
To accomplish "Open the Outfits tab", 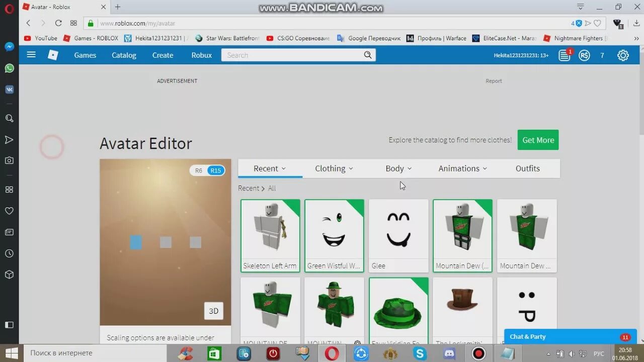I will point(528,168).
